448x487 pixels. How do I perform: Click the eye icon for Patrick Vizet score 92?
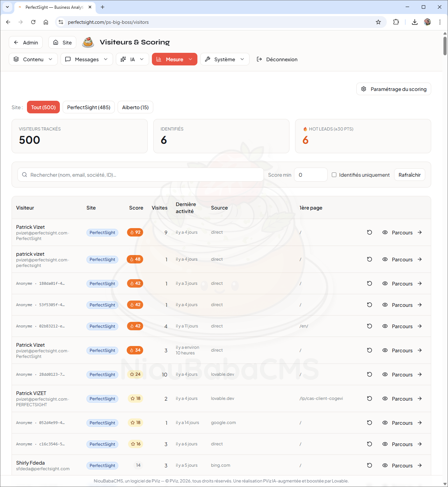385,232
